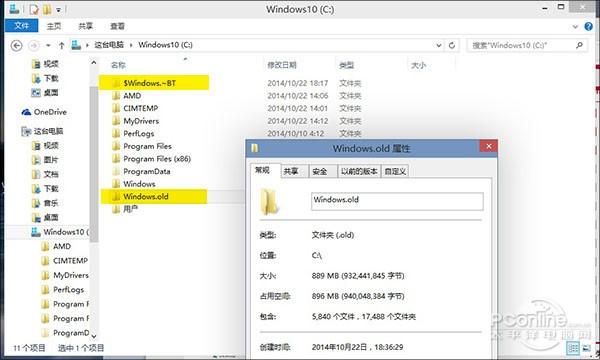Switch to large icons view in status bar
Viewport: 600px width, 360px height.
(x=586, y=348)
